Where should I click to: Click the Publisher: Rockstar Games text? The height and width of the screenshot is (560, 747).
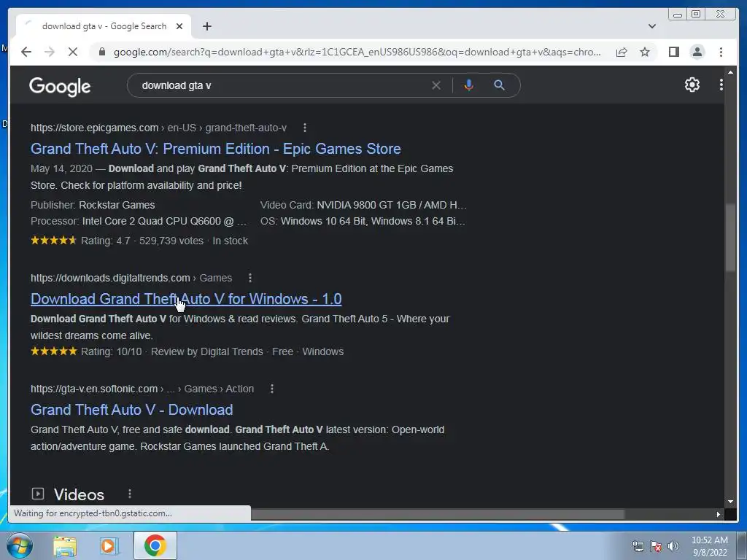coord(93,205)
